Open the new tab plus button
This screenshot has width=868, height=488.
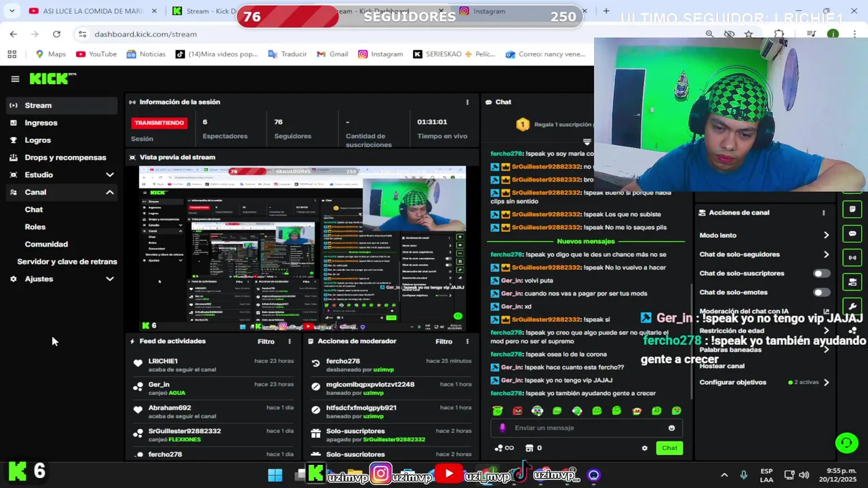point(606,11)
